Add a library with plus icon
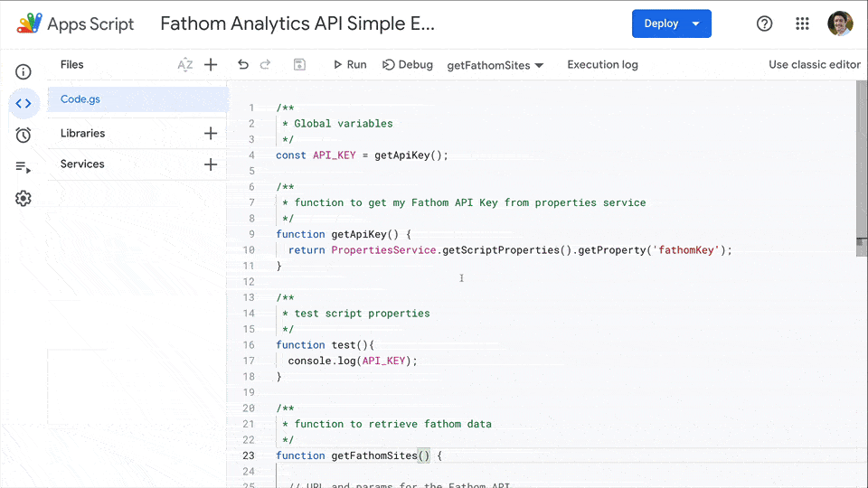Viewport: 868px width, 488px height. [x=211, y=134]
